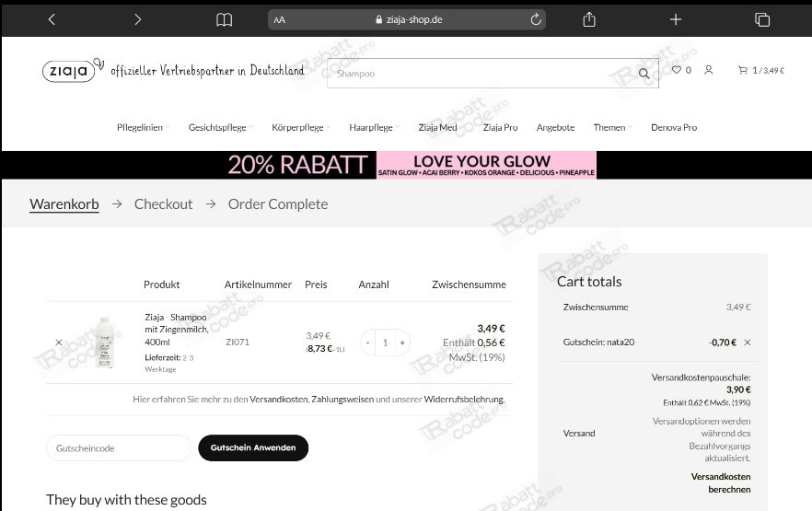
Task: Open the Widerrufsbelehrung link
Action: tap(464, 400)
